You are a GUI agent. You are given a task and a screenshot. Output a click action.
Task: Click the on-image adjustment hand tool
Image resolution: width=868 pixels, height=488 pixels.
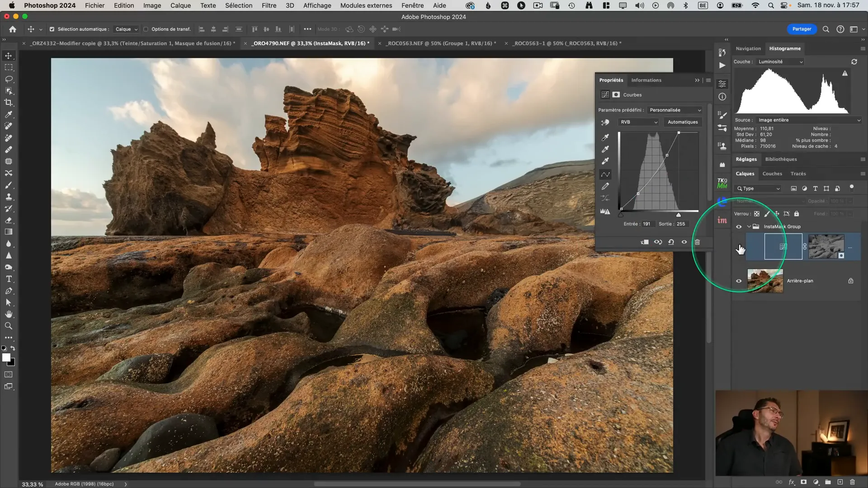coord(605,122)
